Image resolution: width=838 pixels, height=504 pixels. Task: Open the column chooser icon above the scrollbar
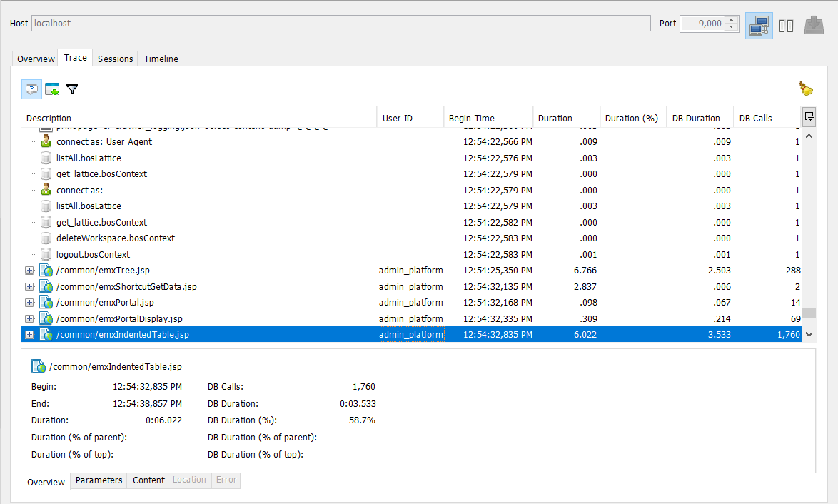tap(809, 116)
